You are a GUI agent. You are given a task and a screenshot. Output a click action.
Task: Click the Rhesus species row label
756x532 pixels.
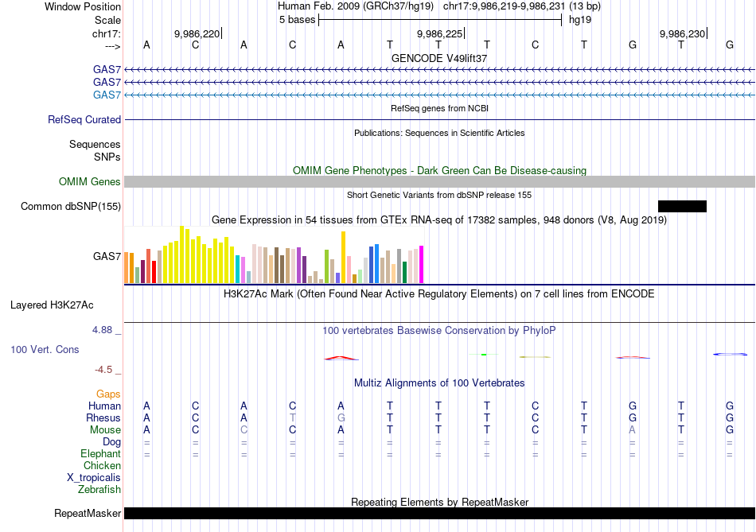103,418
